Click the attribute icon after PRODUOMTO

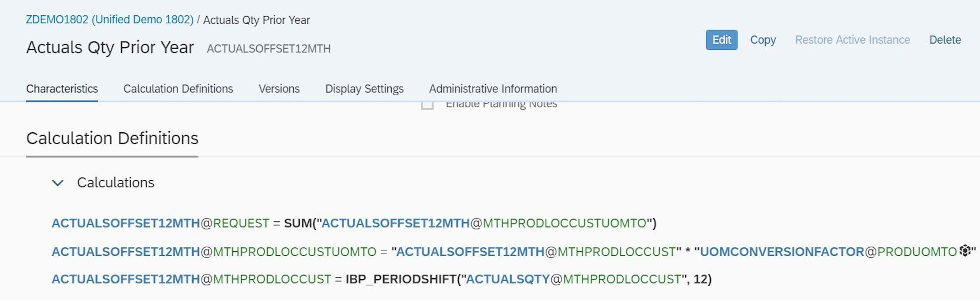click(965, 251)
